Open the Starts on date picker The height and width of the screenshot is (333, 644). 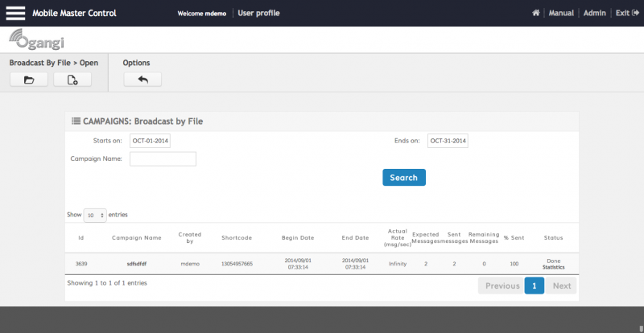[x=151, y=141]
